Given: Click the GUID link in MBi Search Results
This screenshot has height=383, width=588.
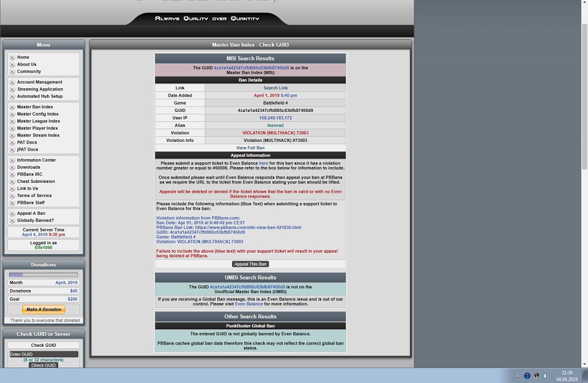Looking at the screenshot, I should click(x=251, y=68).
